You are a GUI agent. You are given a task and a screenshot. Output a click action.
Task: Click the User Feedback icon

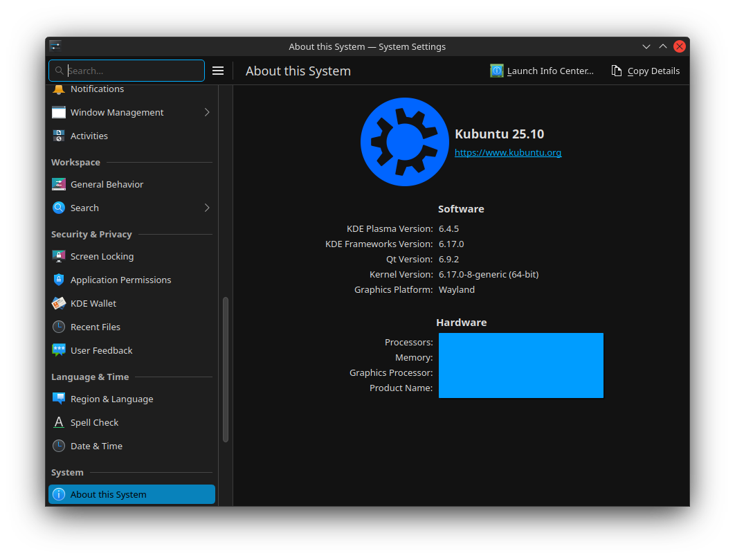(59, 350)
